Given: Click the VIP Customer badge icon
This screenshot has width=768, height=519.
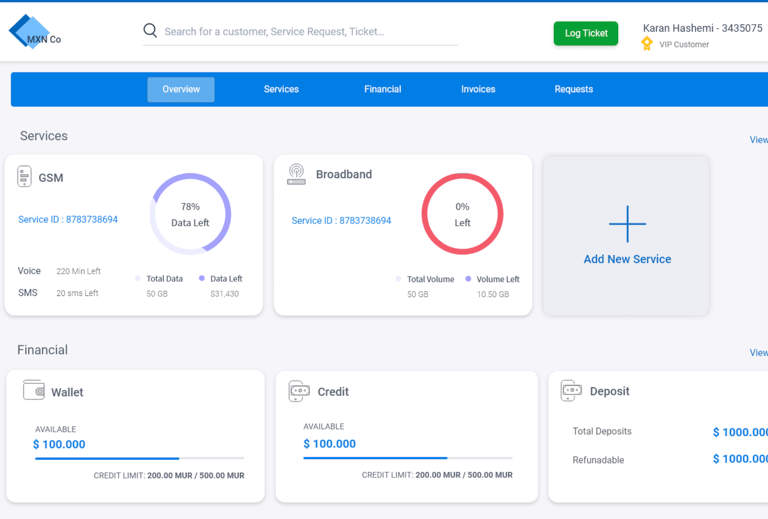Looking at the screenshot, I should click(x=647, y=44).
